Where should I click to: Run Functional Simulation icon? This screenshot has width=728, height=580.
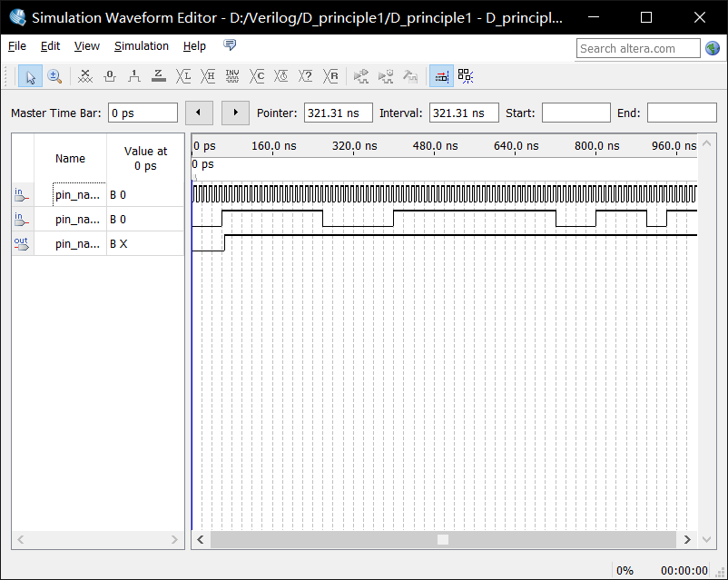(360, 76)
